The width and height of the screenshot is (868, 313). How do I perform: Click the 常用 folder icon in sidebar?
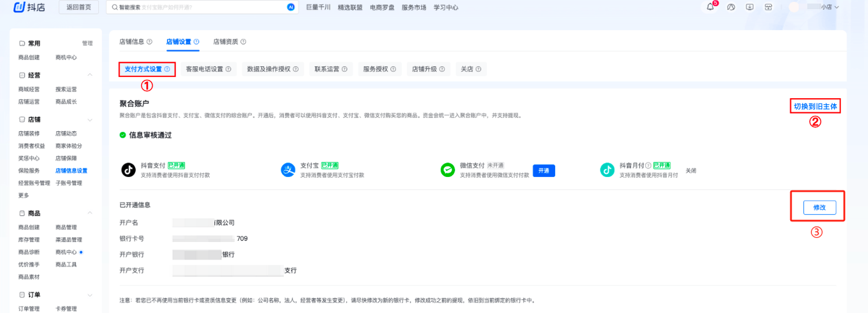click(22, 43)
